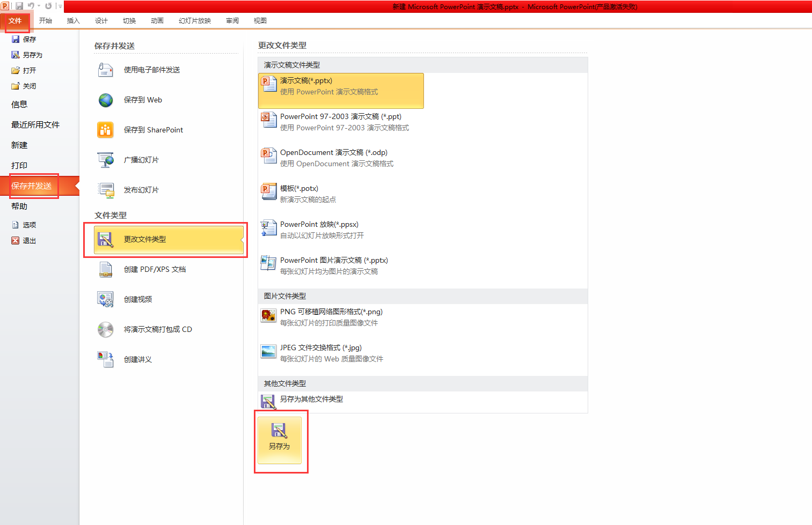The width and height of the screenshot is (812, 525).
Task: Click 保存到 SharePoint label text
Action: 153,130
